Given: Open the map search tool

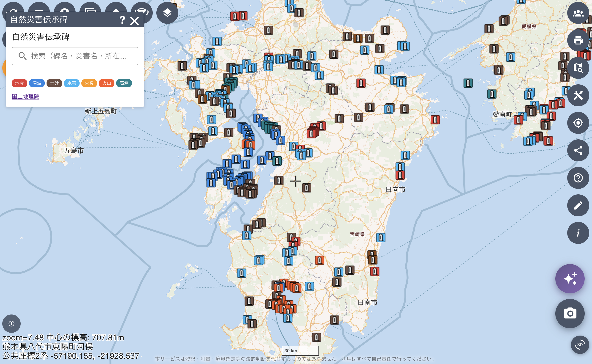Looking at the screenshot, I should click(x=578, y=68).
